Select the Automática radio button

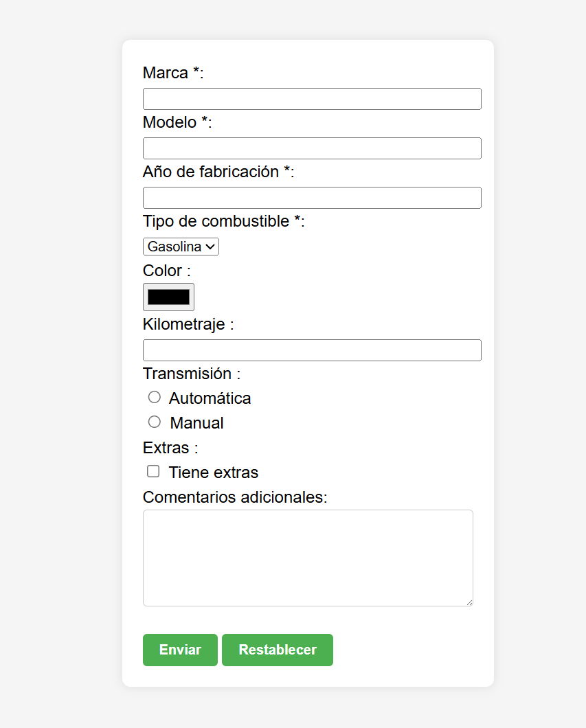point(155,397)
